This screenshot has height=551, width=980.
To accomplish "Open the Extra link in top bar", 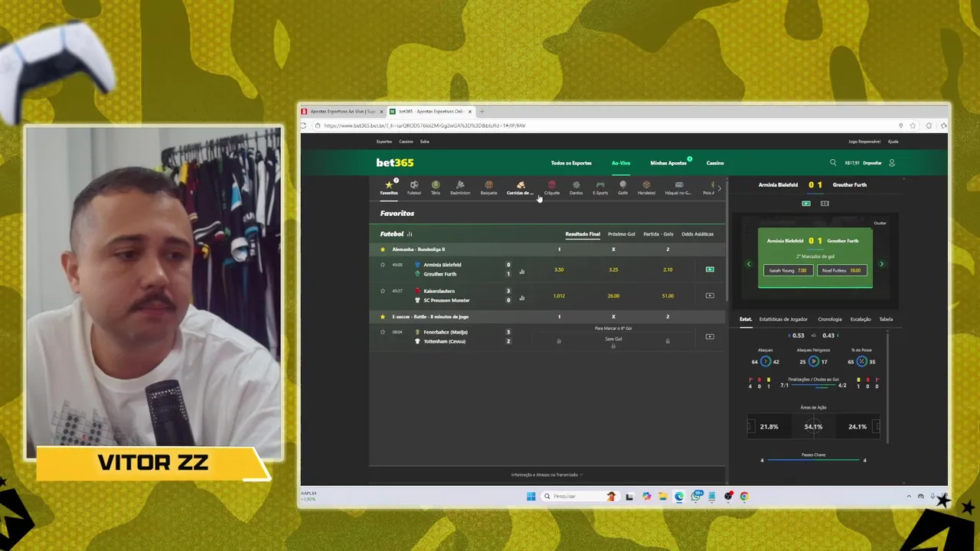I will tap(424, 142).
